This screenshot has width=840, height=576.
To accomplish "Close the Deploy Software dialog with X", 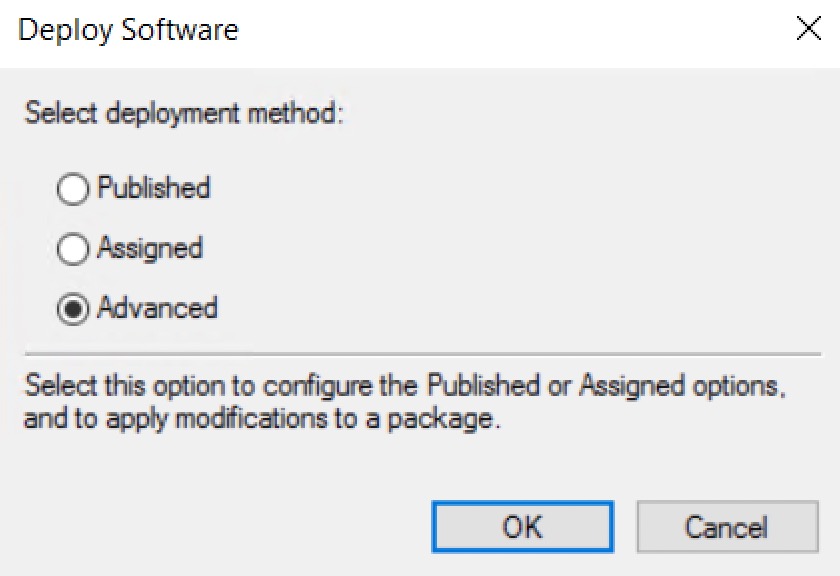I will pyautogui.click(x=807, y=29).
